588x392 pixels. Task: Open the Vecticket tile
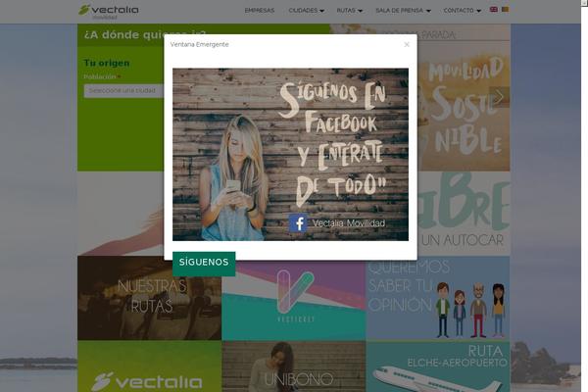tap(294, 301)
